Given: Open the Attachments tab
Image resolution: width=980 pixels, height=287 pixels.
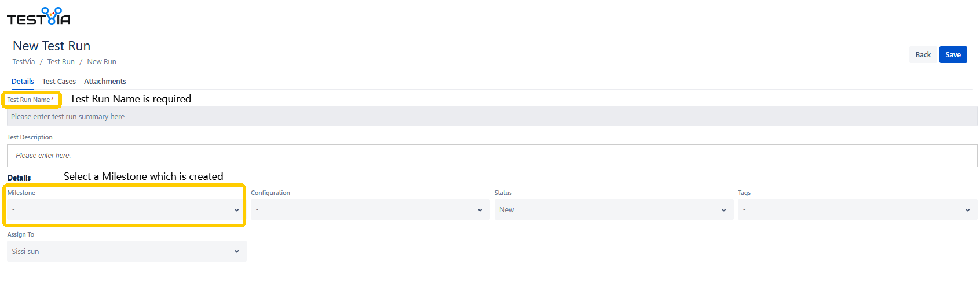Looking at the screenshot, I should pyautogui.click(x=105, y=82).
